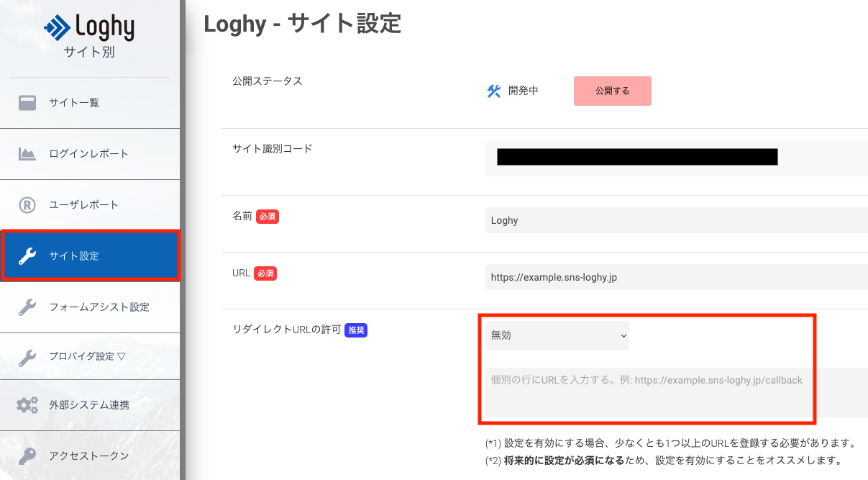
Task: Click the 名前 input field containing Loghy
Action: (x=677, y=220)
